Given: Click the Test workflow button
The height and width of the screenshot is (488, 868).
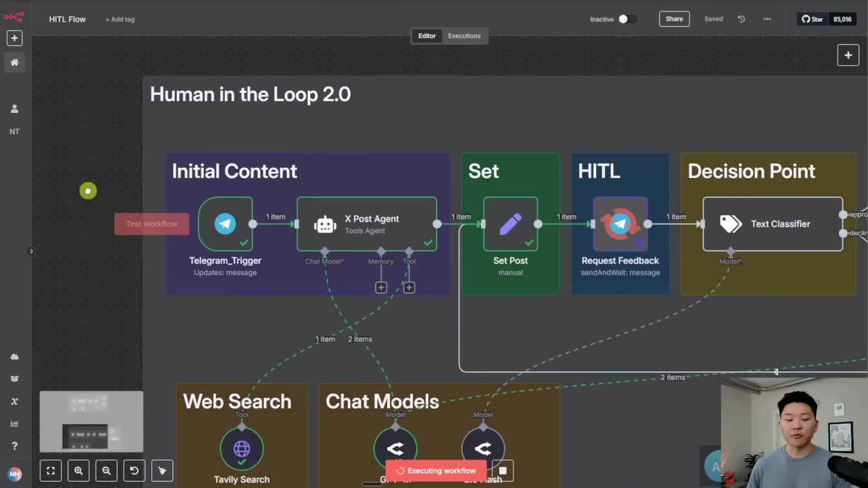Looking at the screenshot, I should tap(152, 224).
